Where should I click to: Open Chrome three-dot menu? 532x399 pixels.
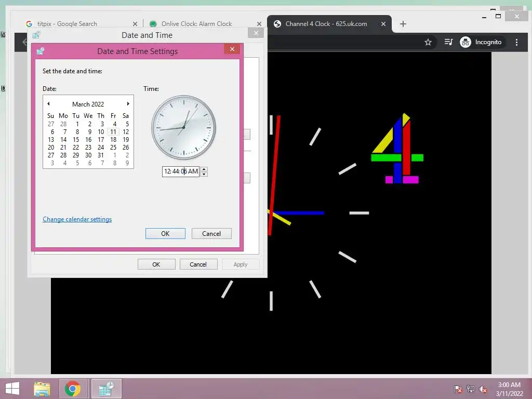tap(516, 42)
